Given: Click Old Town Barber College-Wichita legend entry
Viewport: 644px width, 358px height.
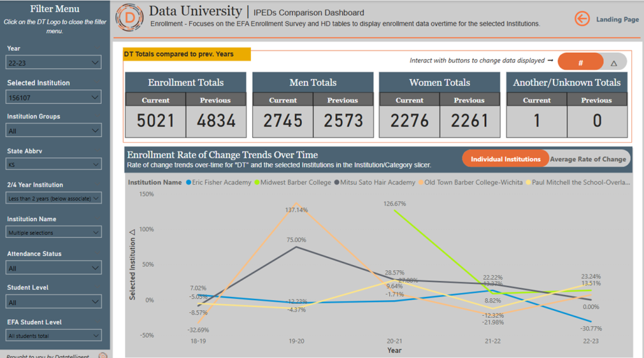Looking at the screenshot, I should (x=470, y=183).
